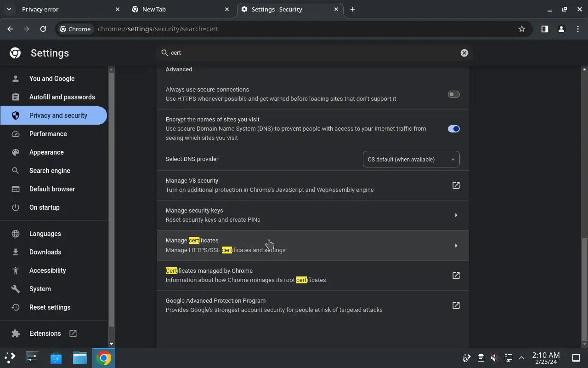The image size is (588, 368).
Task: Click the sidebar scrollbar down arrow
Action: [x=111, y=344]
